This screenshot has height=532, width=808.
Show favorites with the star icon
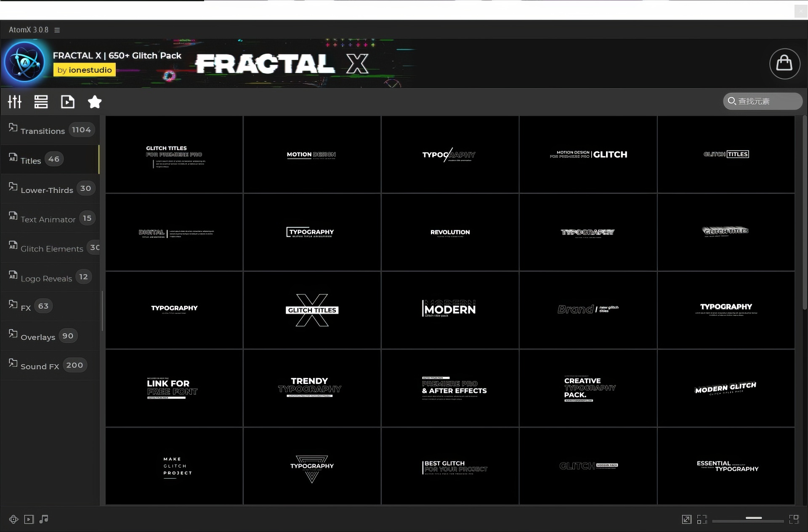95,102
